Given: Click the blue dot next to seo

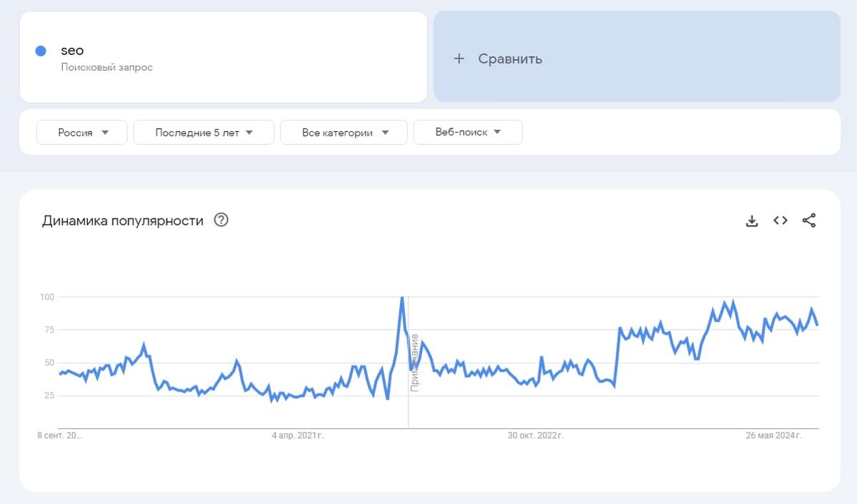Looking at the screenshot, I should (41, 51).
